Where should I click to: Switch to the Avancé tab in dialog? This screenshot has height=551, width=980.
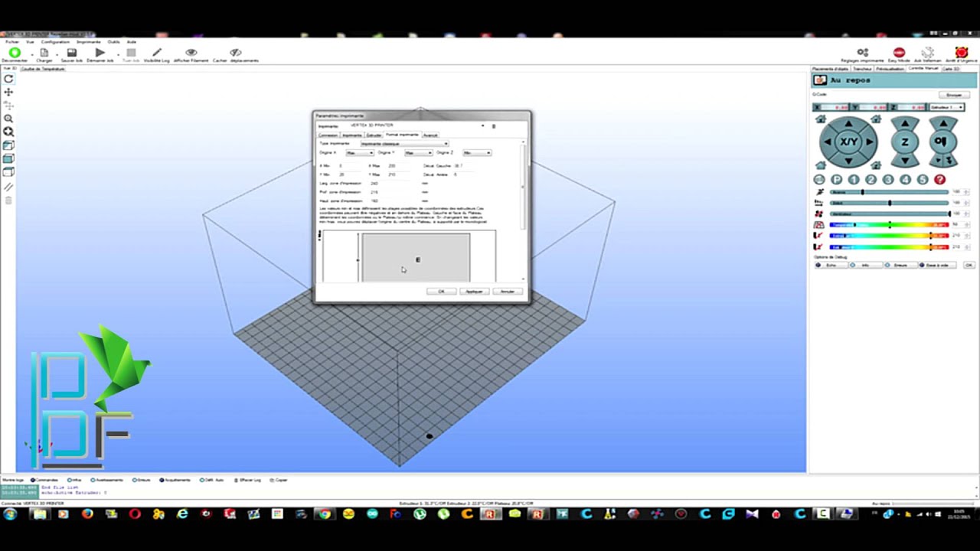tap(430, 135)
